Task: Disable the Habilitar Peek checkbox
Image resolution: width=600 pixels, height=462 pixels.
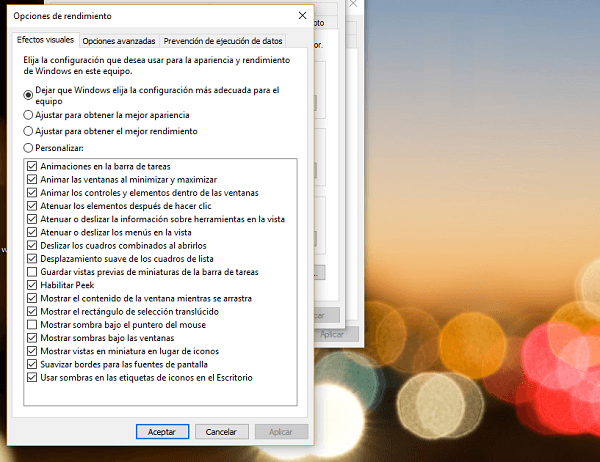Action: coord(33,285)
